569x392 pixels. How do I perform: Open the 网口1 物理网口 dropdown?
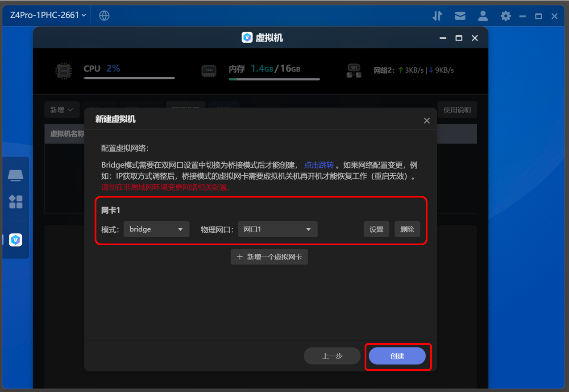click(278, 229)
